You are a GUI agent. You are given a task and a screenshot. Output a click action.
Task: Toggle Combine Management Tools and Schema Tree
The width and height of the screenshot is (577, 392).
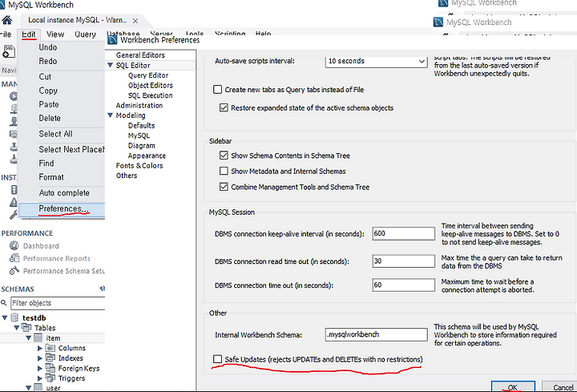point(224,187)
